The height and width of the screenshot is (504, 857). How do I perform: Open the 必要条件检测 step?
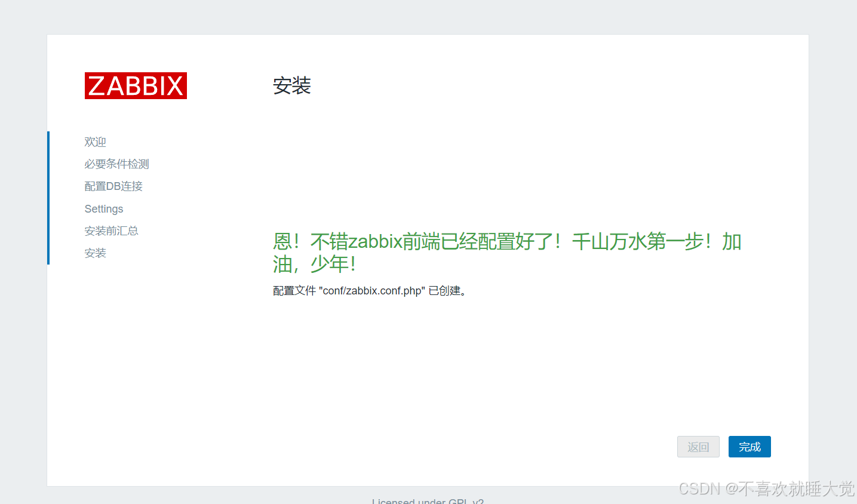click(x=116, y=164)
